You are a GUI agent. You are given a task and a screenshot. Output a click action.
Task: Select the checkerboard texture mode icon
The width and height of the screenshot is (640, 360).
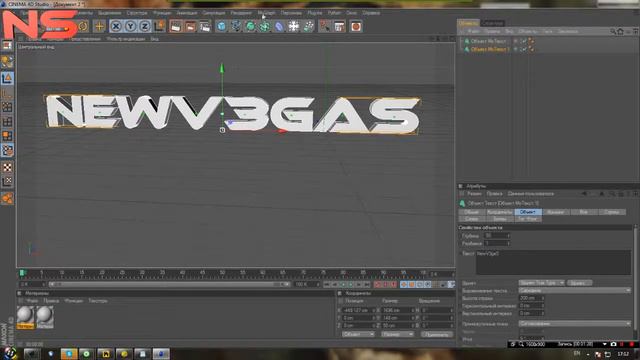click(x=7, y=167)
